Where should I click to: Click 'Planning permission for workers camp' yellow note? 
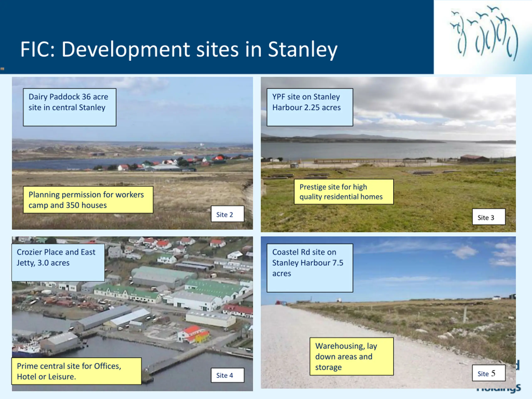[x=88, y=200]
